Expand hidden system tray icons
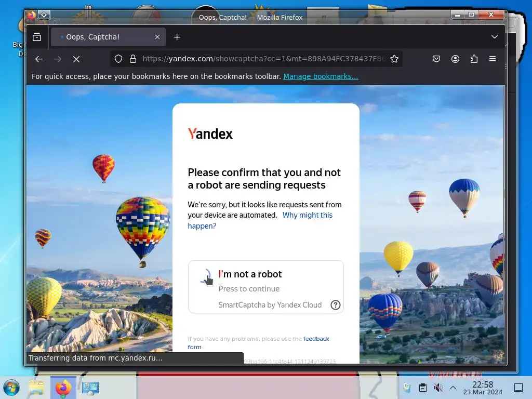 [453, 388]
